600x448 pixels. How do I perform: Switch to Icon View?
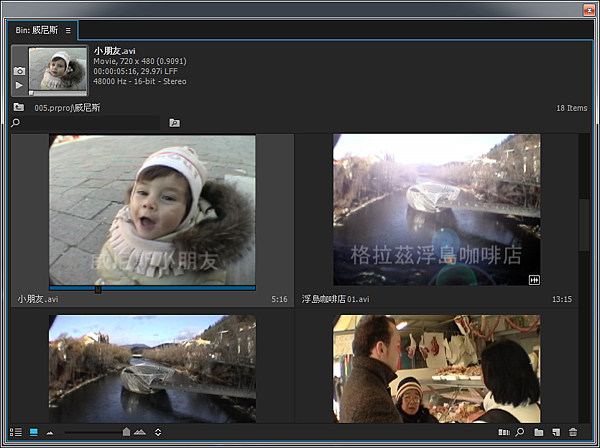point(34,432)
